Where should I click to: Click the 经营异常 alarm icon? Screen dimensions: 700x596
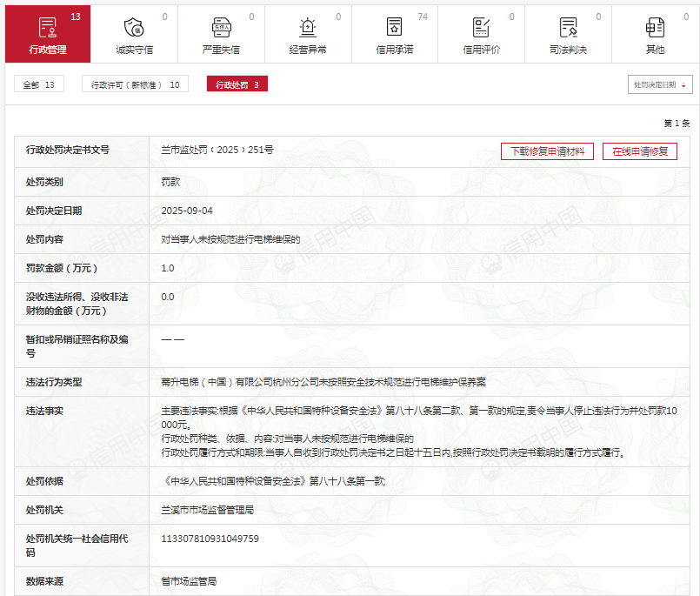click(x=308, y=27)
